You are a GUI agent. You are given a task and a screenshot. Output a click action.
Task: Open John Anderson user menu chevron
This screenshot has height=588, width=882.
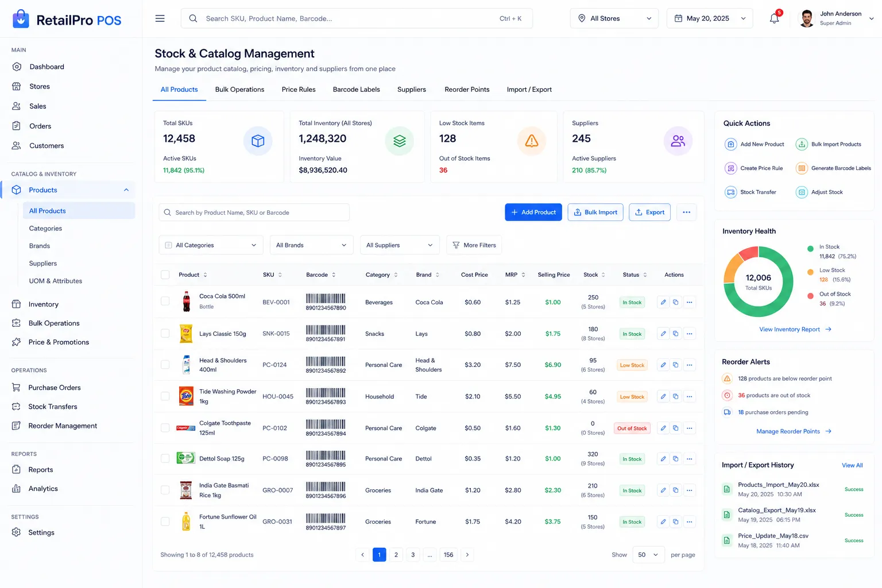(872, 18)
